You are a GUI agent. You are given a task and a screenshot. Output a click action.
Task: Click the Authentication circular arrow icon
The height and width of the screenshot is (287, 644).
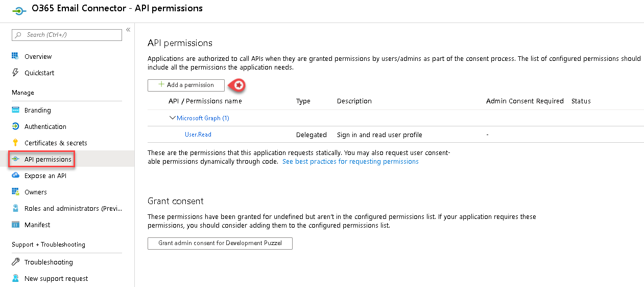pyautogui.click(x=15, y=126)
